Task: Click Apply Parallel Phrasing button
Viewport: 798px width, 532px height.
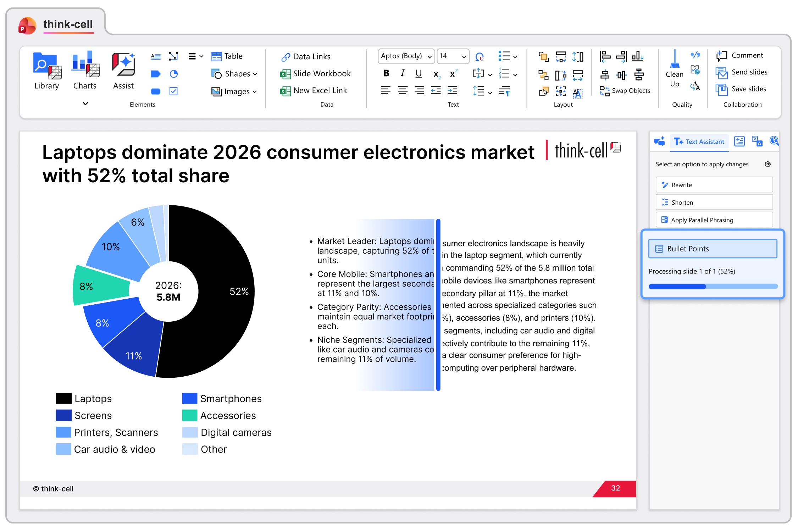Action: [x=714, y=220]
